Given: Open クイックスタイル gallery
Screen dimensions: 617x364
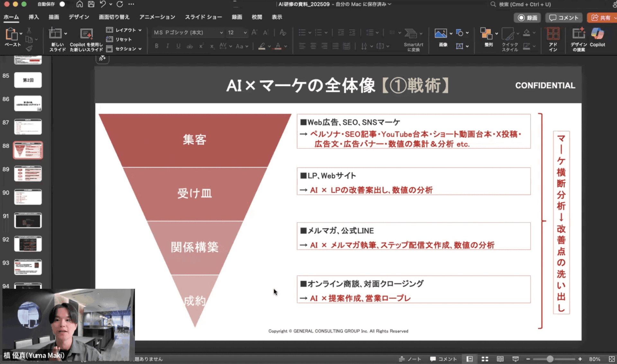Looking at the screenshot, I should [508, 39].
